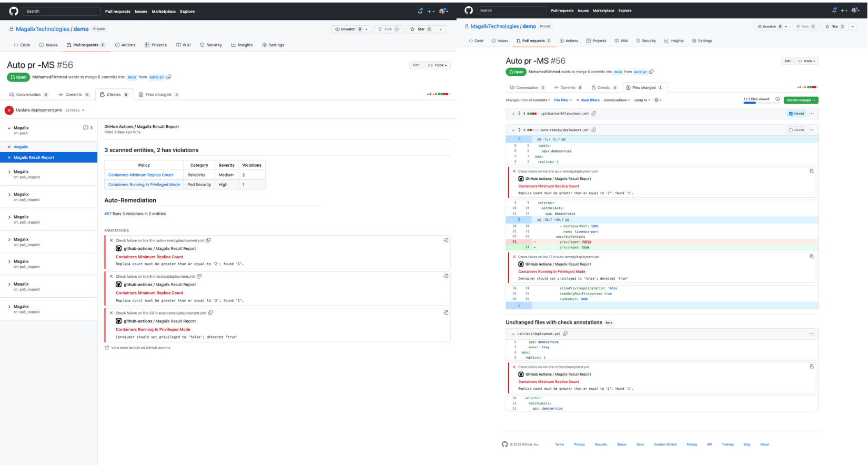Click top-right icon of line 33 annotation, left window
This screenshot has height=465, width=868.
point(446,313)
